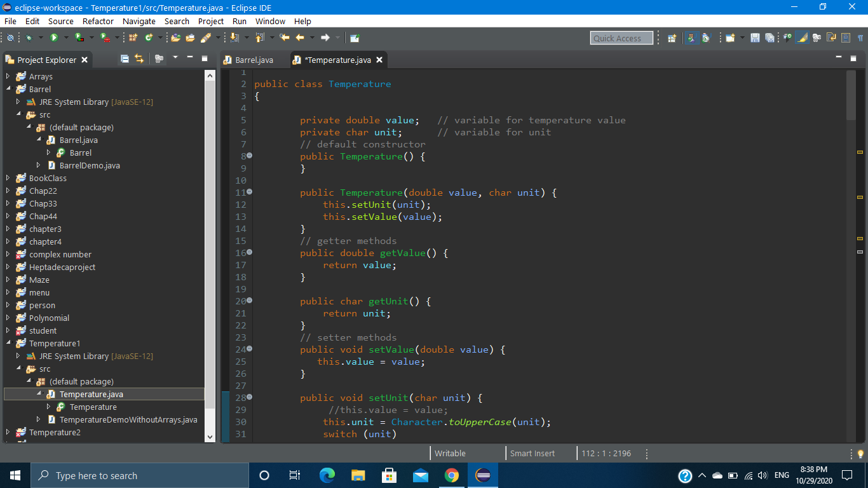Collapse code fold at line 28
The height and width of the screenshot is (488, 868).
(x=249, y=397)
